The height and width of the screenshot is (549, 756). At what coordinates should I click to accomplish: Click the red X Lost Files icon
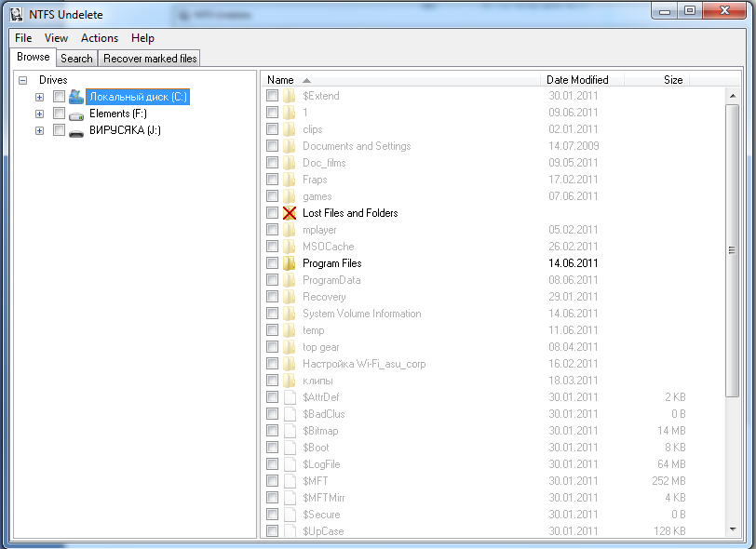(x=290, y=213)
